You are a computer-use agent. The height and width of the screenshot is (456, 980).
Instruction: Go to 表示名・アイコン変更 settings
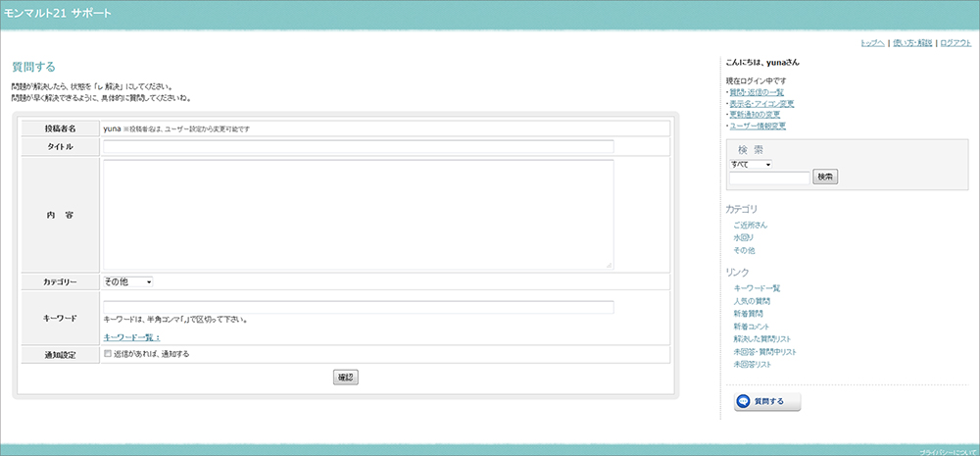pos(761,103)
